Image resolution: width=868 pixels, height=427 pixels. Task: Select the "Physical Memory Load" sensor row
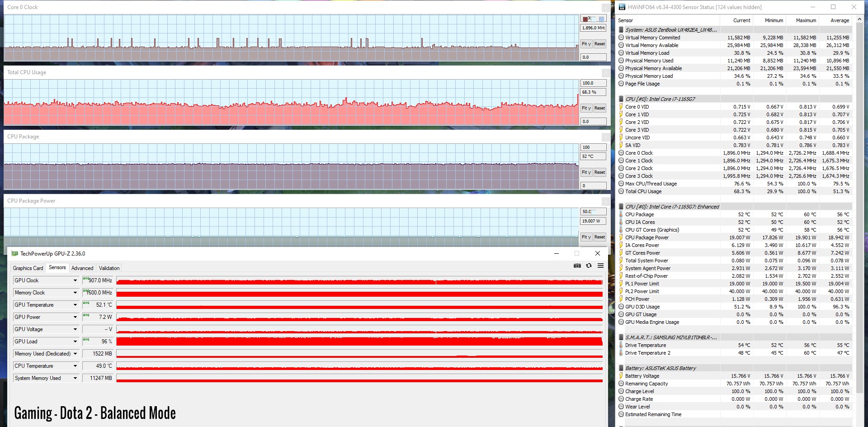click(x=735, y=76)
